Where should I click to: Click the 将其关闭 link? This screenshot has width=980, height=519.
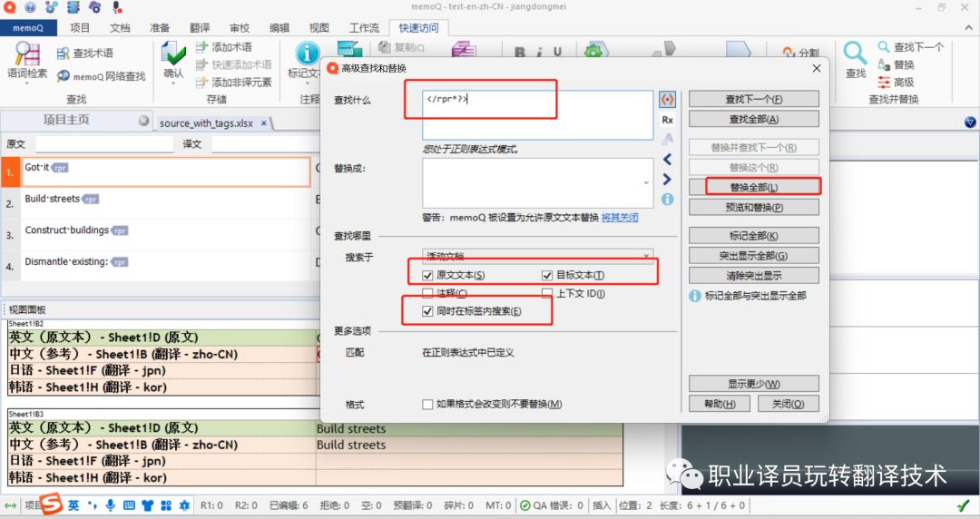click(x=620, y=217)
